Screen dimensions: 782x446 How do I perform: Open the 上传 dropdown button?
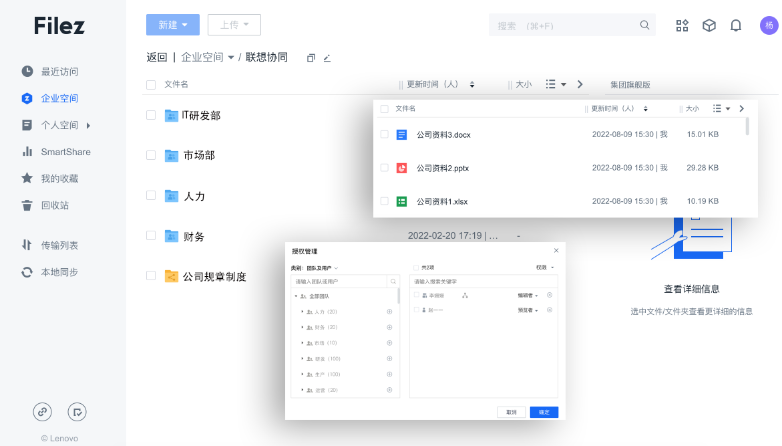(x=234, y=25)
